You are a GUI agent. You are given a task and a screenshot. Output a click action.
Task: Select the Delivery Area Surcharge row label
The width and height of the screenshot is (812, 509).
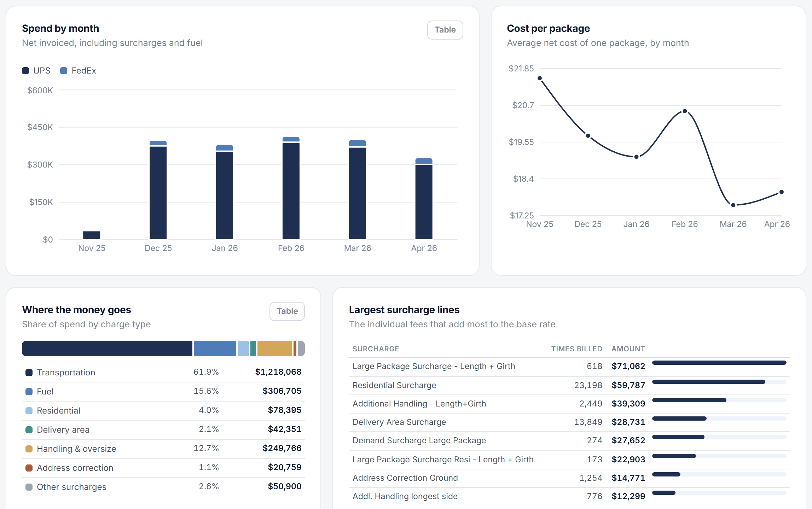click(x=399, y=422)
